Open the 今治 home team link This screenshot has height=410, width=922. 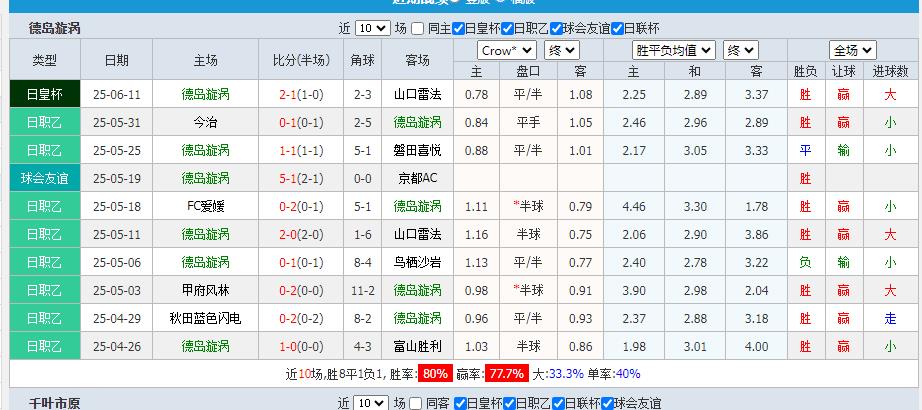[x=205, y=123]
